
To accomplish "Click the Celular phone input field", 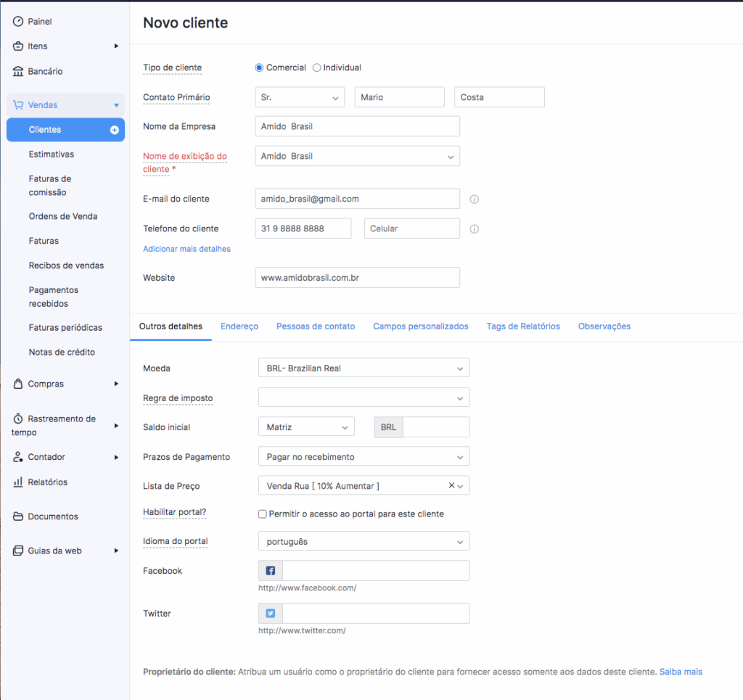I will [x=412, y=228].
